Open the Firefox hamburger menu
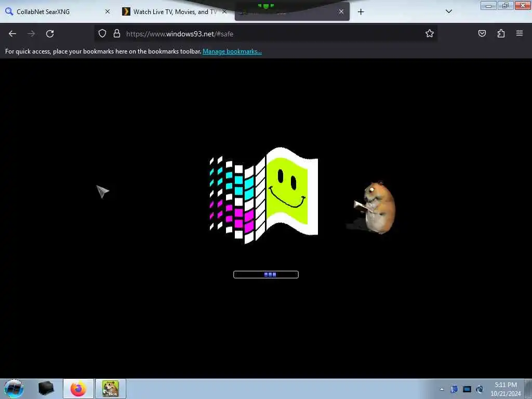 point(520,33)
